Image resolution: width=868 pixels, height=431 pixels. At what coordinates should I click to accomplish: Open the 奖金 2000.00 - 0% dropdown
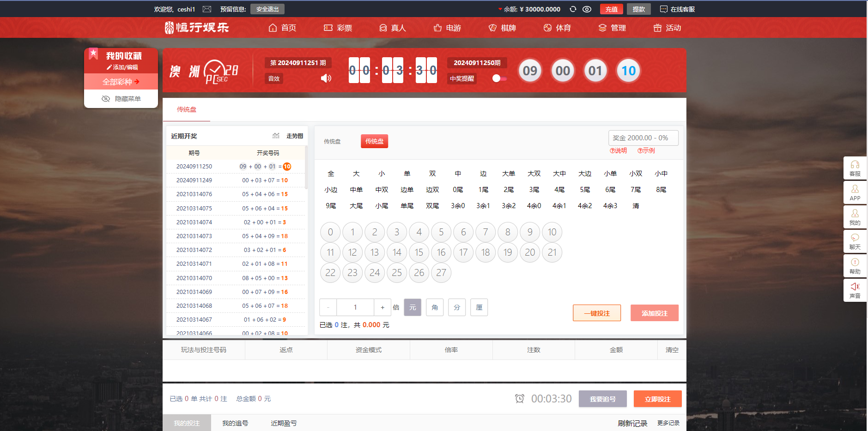coord(643,138)
